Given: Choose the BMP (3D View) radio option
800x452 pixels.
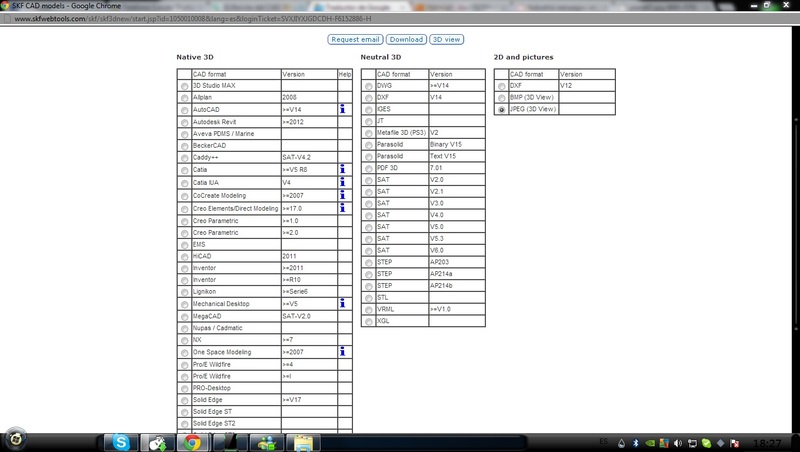Looking at the screenshot, I should point(502,98).
